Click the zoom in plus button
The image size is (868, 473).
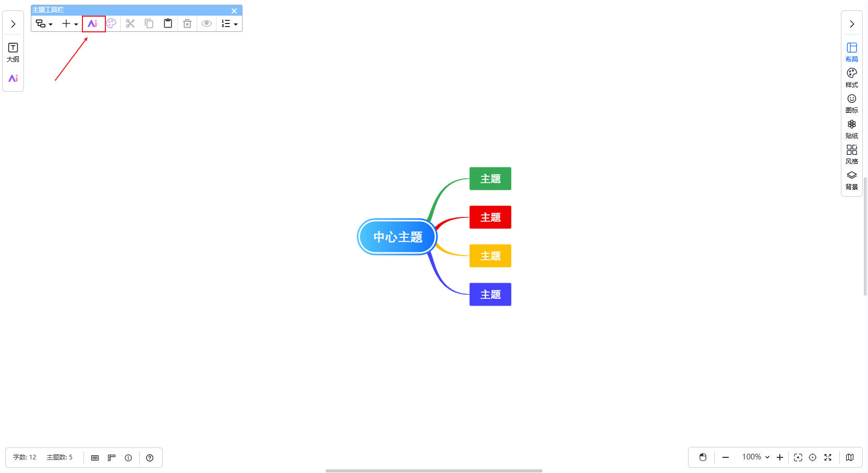point(780,457)
